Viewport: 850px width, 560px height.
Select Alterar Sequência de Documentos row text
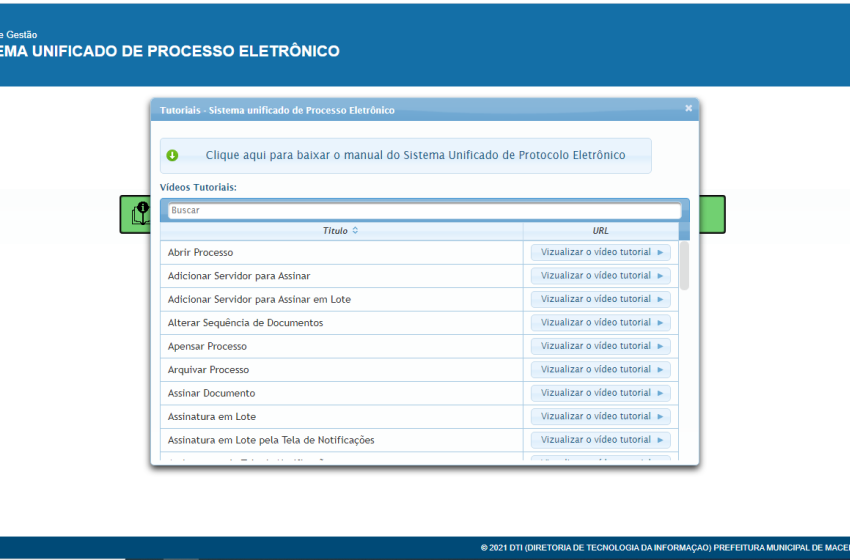246,323
